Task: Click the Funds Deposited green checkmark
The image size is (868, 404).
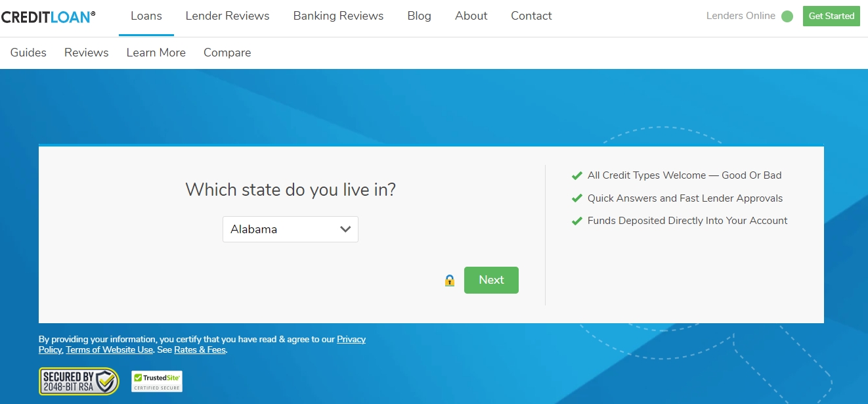Action: (x=577, y=221)
